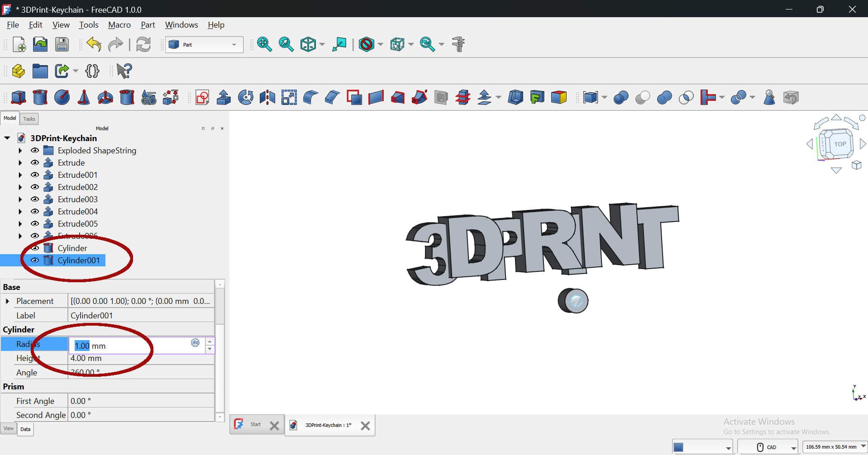Close the Model panel
This screenshot has width=868, height=455.
pyautogui.click(x=222, y=128)
